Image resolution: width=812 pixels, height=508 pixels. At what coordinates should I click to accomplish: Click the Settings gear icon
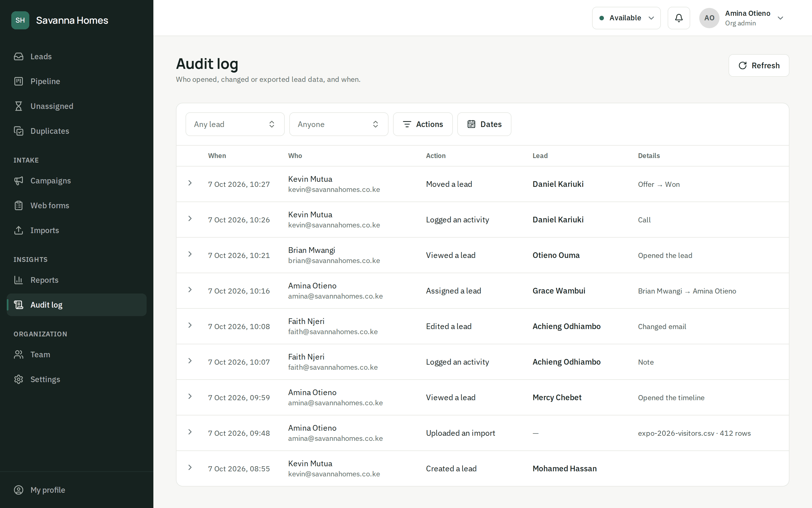19,380
